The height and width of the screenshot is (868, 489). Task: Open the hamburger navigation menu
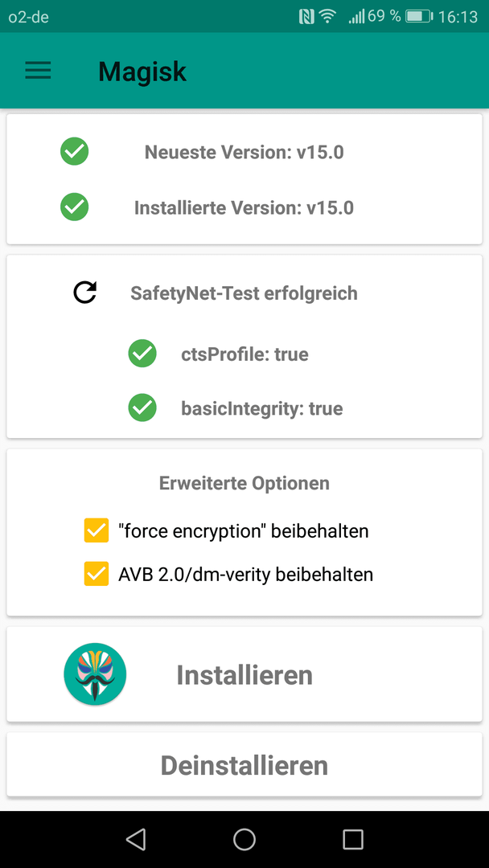pos(38,71)
